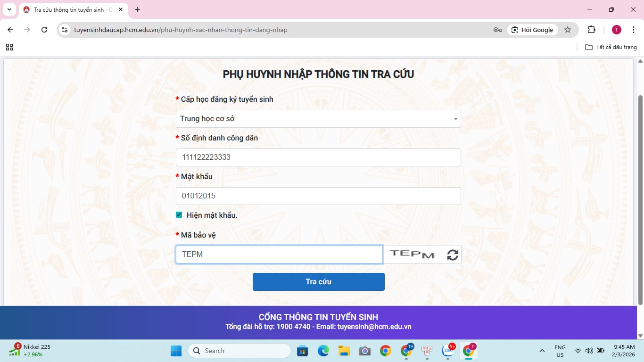Open the Chrome extensions puzzle icon
Viewport: 644px width, 362px height.
tap(591, 30)
